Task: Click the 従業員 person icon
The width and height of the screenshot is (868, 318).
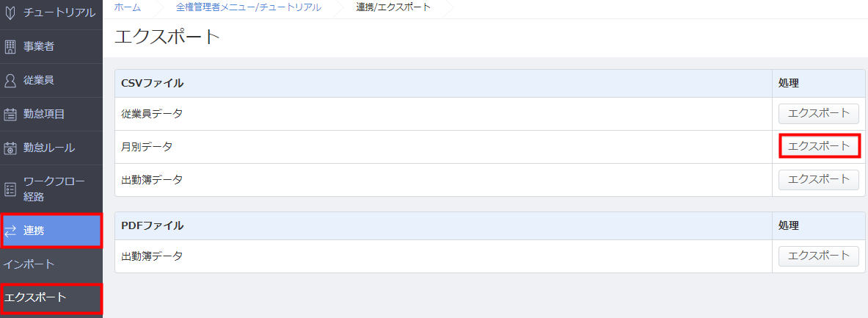Action: point(10,80)
